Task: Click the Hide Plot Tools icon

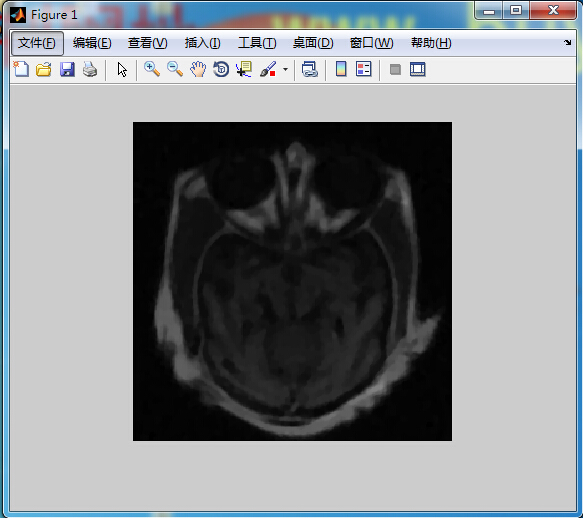Action: 395,70
